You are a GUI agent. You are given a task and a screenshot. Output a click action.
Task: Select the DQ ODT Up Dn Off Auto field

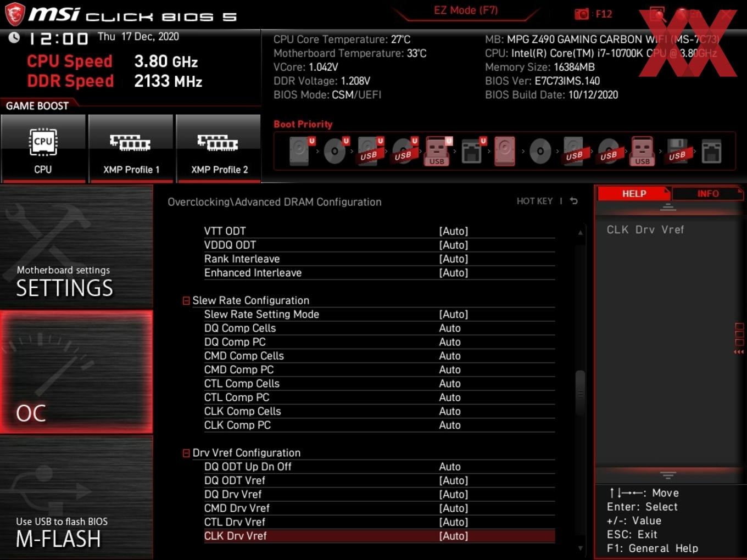coord(450,467)
